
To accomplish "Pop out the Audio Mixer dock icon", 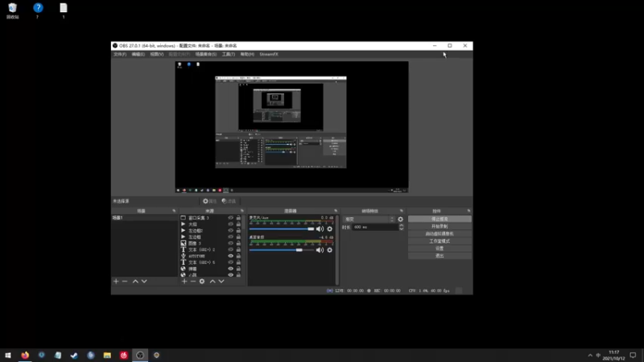I will pos(336,211).
